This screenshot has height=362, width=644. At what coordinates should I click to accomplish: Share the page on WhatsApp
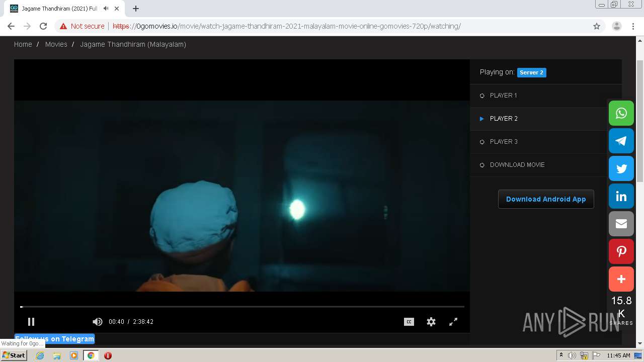[621, 113]
